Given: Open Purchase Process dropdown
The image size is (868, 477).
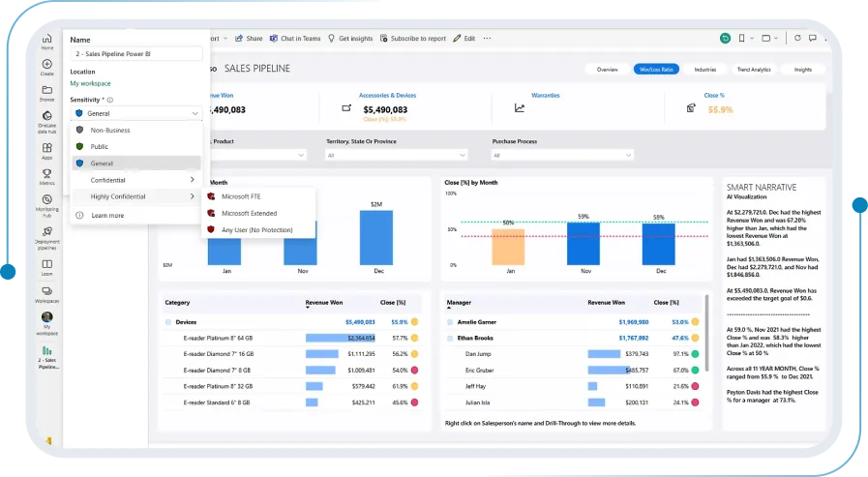Looking at the screenshot, I should [x=562, y=156].
